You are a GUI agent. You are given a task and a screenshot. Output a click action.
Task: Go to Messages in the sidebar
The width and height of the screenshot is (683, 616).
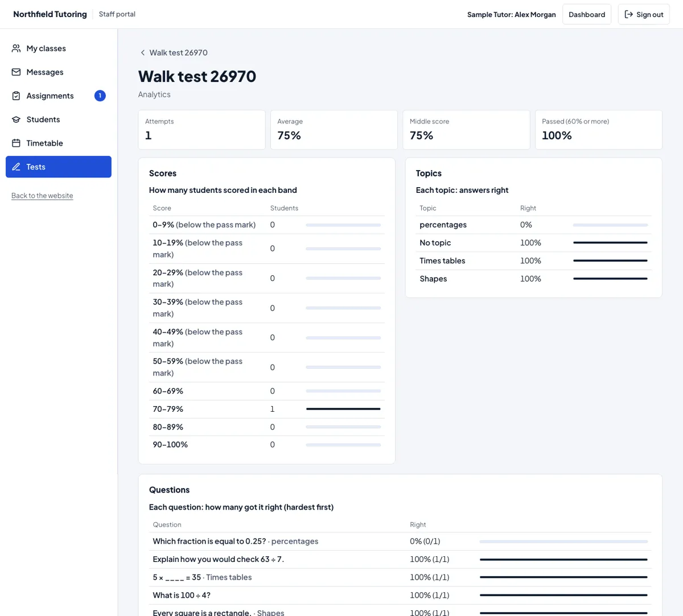pos(59,72)
